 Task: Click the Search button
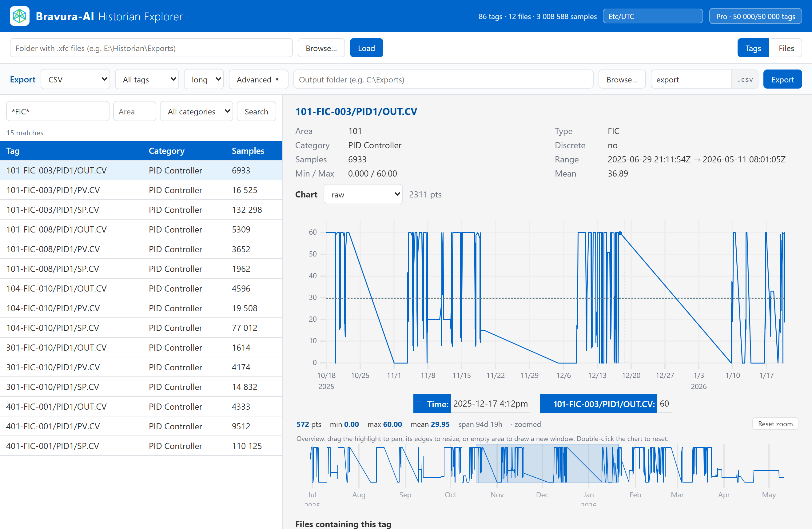256,111
